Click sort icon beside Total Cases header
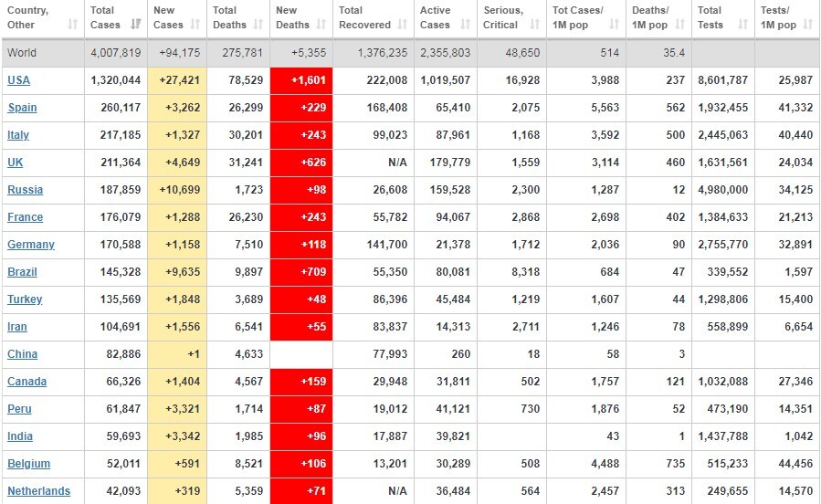 pyautogui.click(x=136, y=25)
